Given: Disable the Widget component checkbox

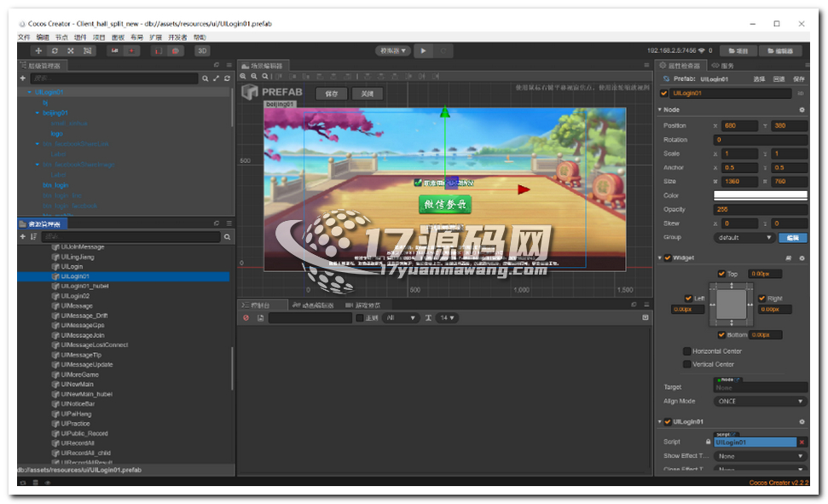Looking at the screenshot, I should click(x=668, y=258).
